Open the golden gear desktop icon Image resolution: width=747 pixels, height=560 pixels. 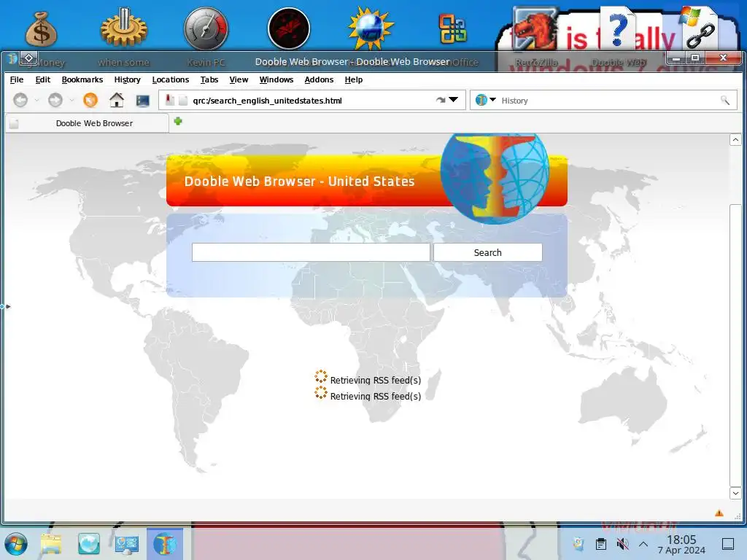[124, 28]
